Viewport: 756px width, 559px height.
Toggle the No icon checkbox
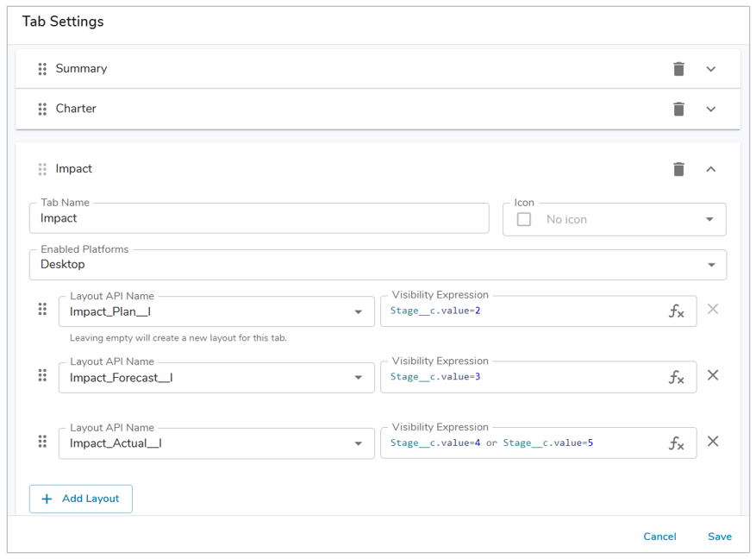click(524, 220)
